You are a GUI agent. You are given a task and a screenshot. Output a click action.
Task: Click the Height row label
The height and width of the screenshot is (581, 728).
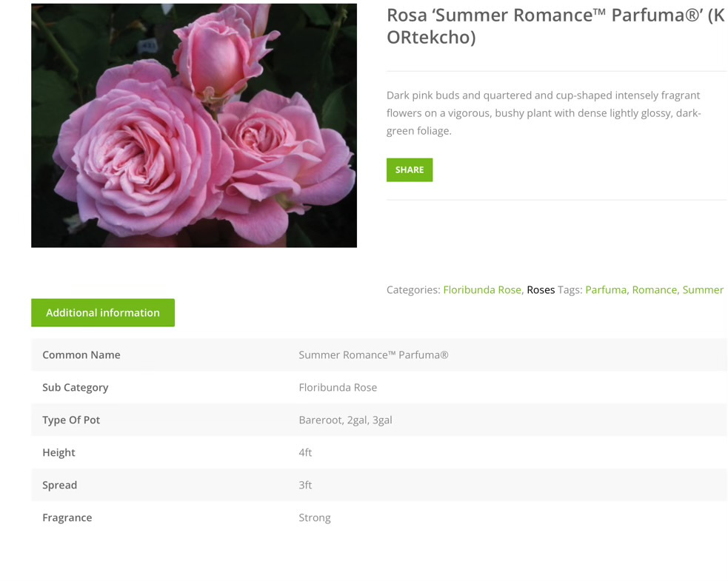pyautogui.click(x=59, y=453)
